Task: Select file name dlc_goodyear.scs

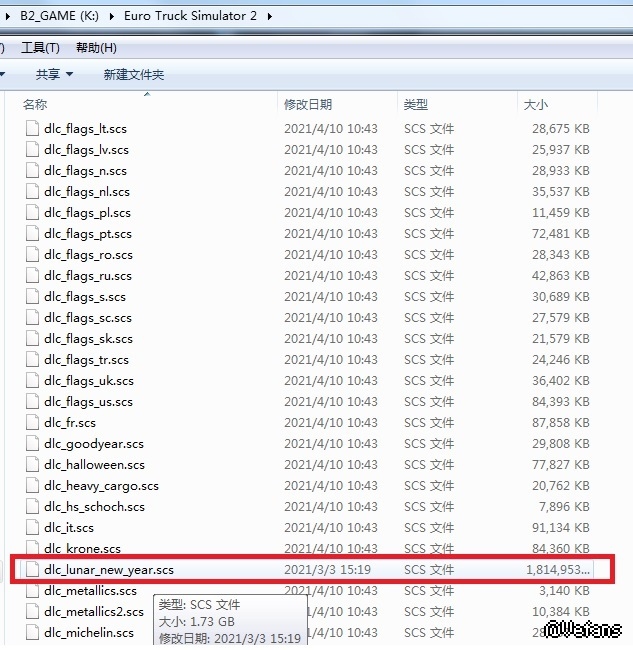Action: (x=94, y=444)
